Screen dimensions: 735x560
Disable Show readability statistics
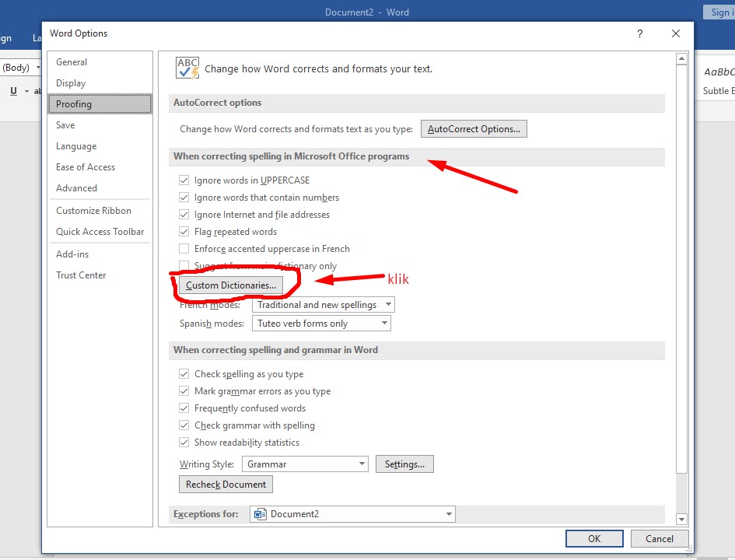184,442
